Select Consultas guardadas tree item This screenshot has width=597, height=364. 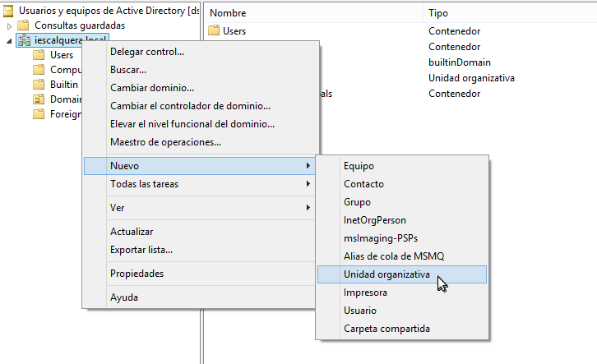tap(80, 25)
